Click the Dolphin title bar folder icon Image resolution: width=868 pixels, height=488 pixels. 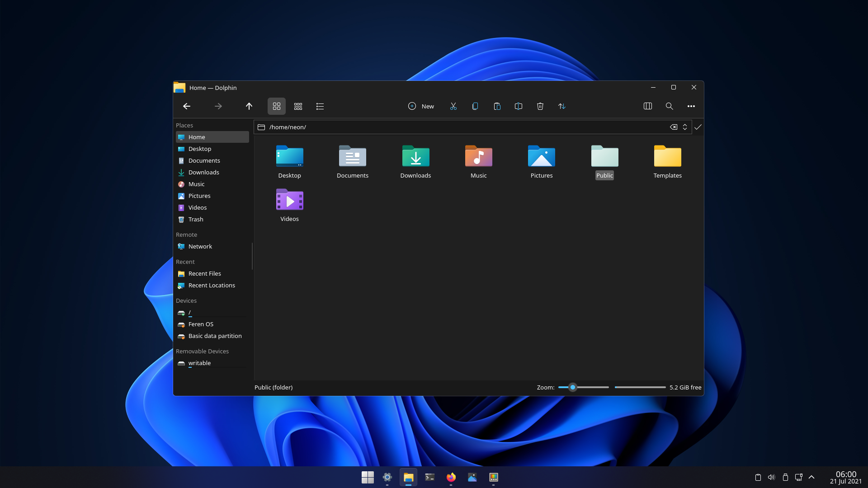pos(179,88)
